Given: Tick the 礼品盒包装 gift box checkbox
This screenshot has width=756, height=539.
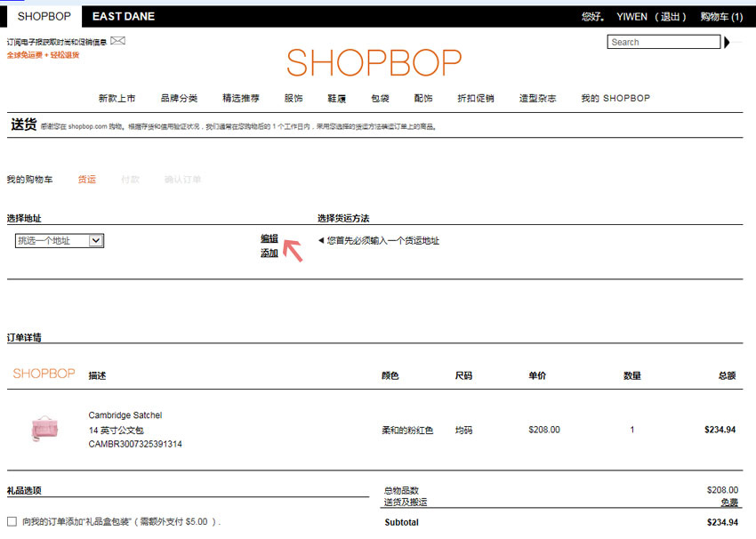Looking at the screenshot, I should (12, 521).
